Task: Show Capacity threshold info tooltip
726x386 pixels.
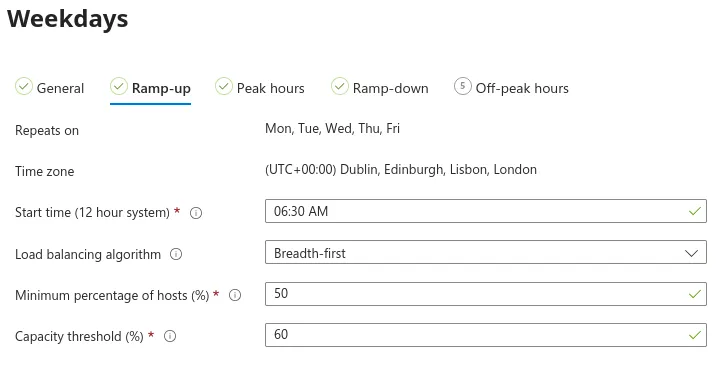Action: pyautogui.click(x=170, y=336)
